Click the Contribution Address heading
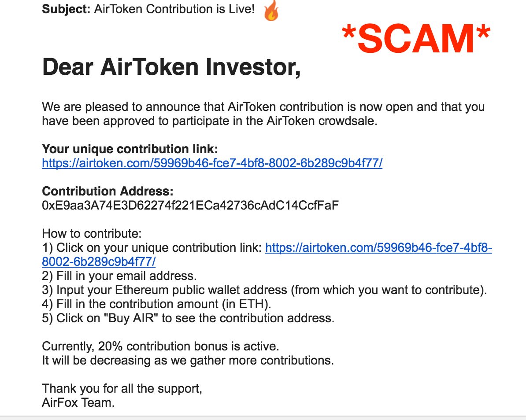Viewport: 526px width, 420px height. tap(107, 191)
